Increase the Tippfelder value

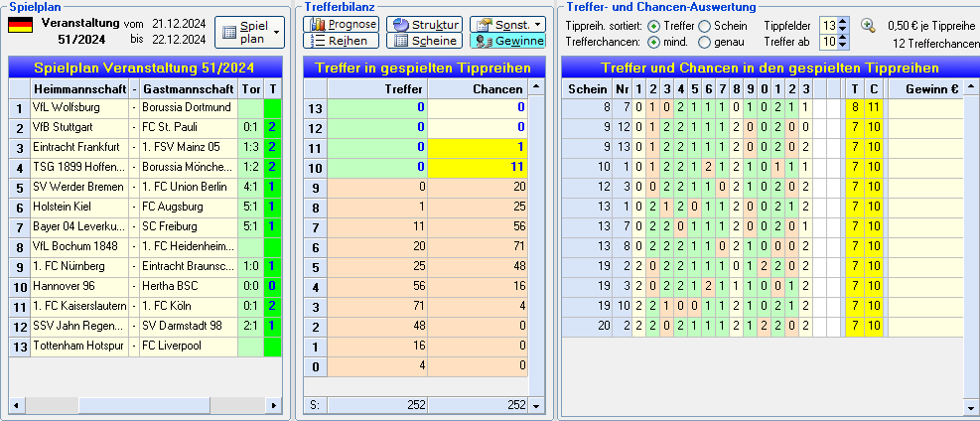843,23
